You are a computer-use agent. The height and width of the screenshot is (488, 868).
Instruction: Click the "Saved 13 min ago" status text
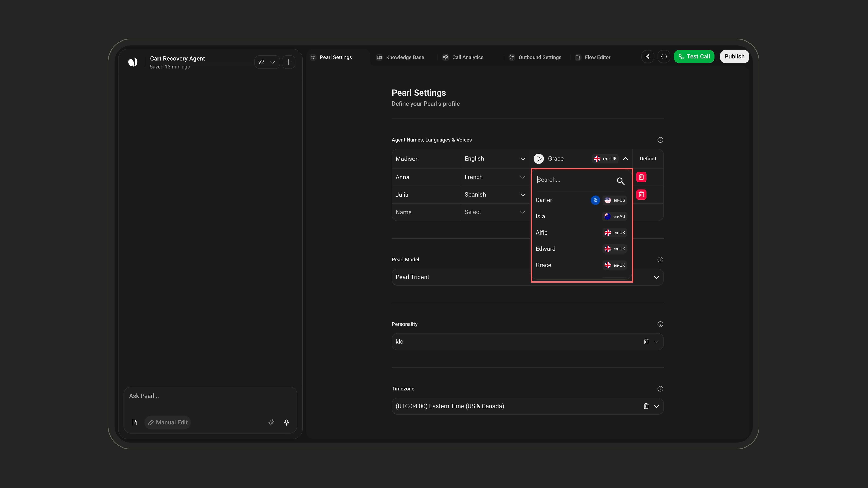[x=170, y=67]
